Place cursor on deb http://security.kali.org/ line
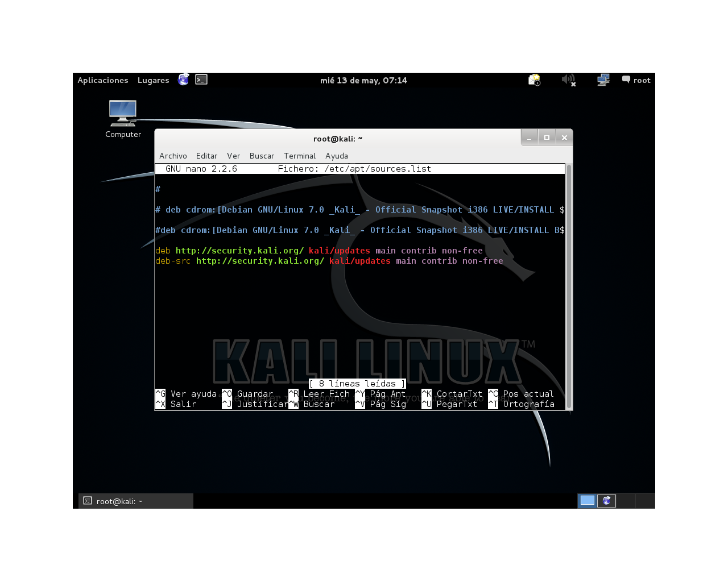728x582 pixels. (319, 251)
